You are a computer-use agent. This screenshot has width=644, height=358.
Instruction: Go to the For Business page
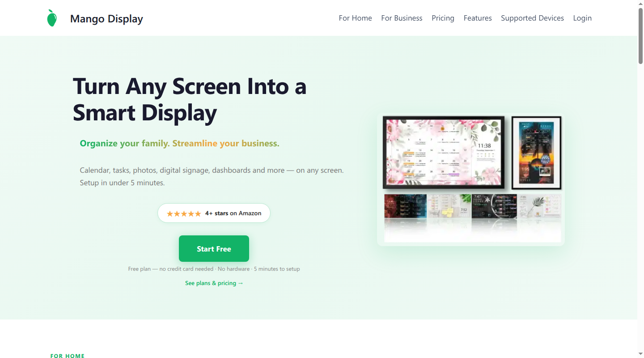coord(402,18)
